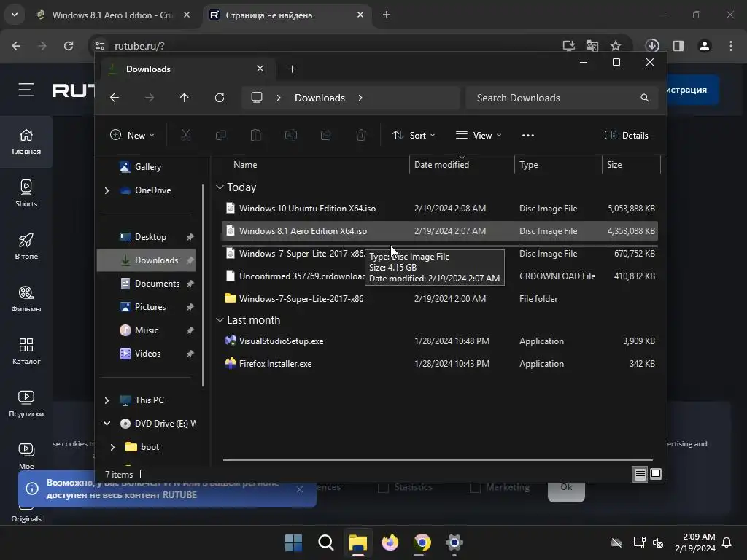Go back in File Explorer
747x560 pixels.
(x=115, y=98)
